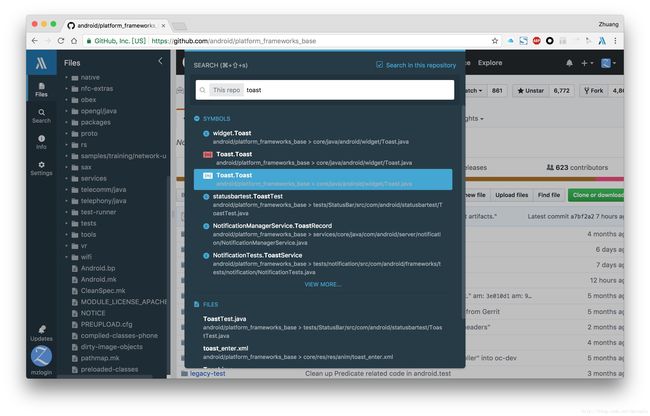Image resolution: width=650 pixels, height=416 pixels.
Task: Open the Info panel in the sidebar
Action: point(41,142)
